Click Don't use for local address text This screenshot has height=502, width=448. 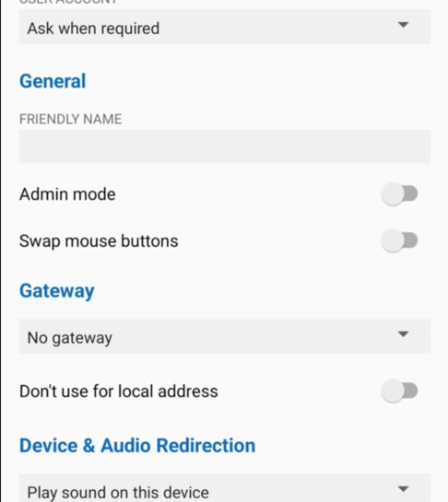119,391
